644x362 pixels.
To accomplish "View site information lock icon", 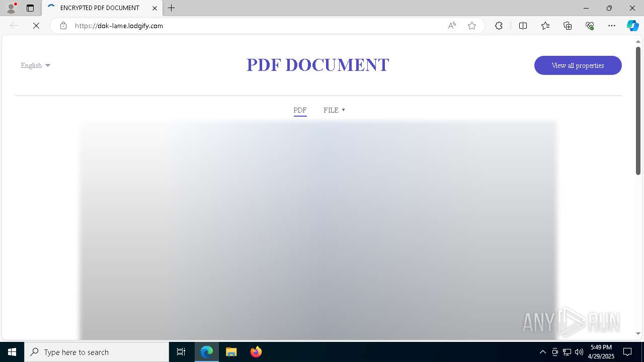I will tap(63, 26).
